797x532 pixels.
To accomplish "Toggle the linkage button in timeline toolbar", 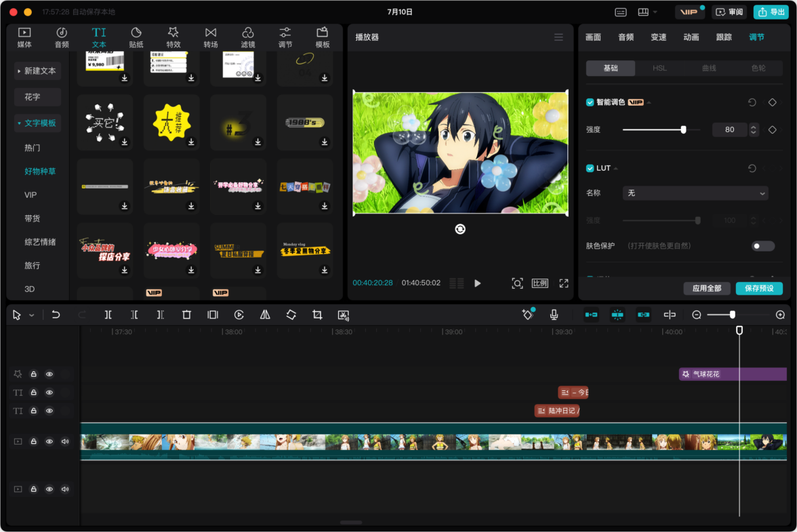I will click(x=644, y=315).
